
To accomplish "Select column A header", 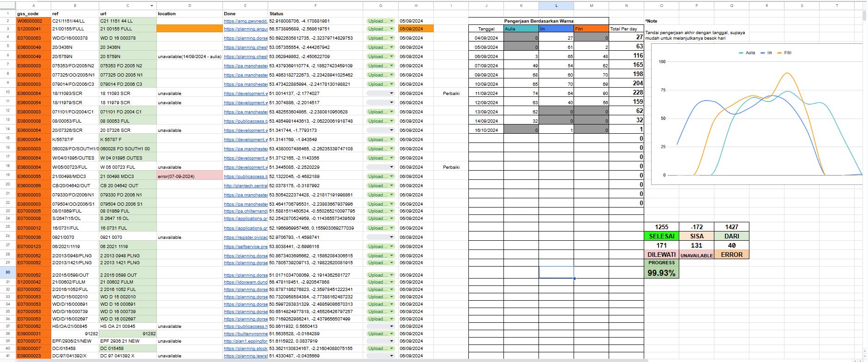I will pyautogui.click(x=33, y=6).
